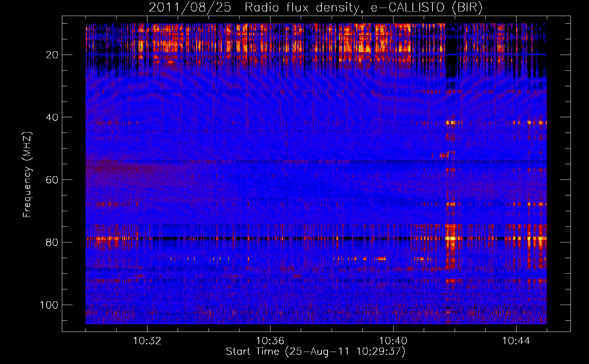Click the '100' frequency tick label
Screen dimensions: 589x364
click(50, 305)
